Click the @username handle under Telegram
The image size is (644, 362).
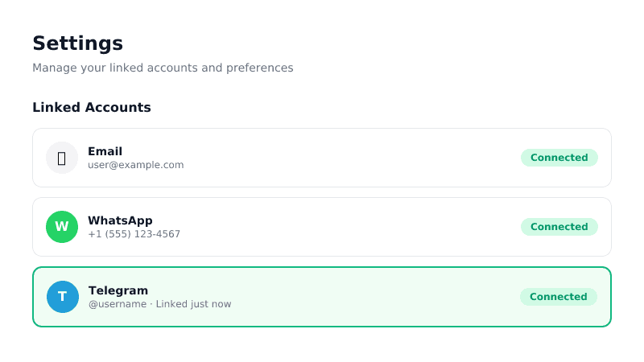[x=118, y=304]
